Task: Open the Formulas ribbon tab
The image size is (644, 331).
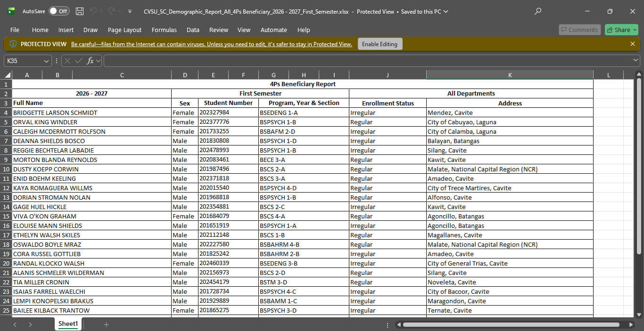Action: [x=164, y=30]
